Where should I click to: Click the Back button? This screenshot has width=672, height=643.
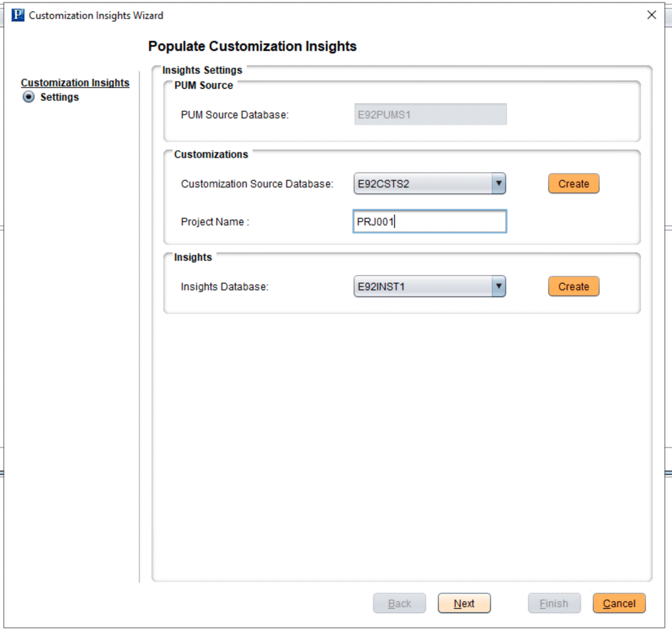399,603
